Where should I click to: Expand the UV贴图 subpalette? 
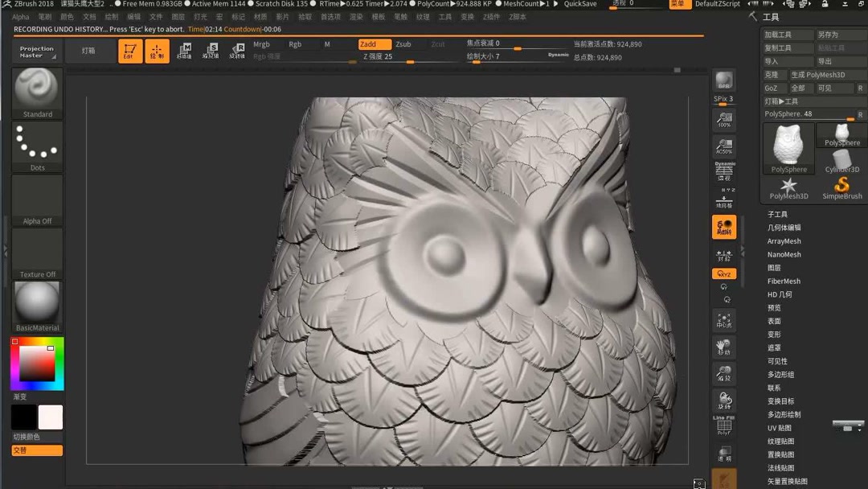pos(780,427)
